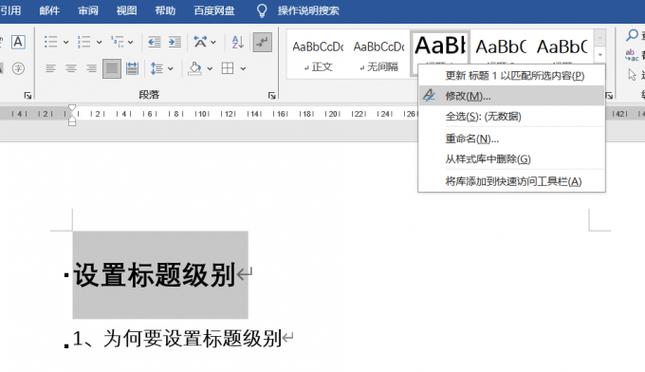The image size is (645, 372).
Task: Open the 视图 ribbon tab
Action: pyautogui.click(x=126, y=10)
